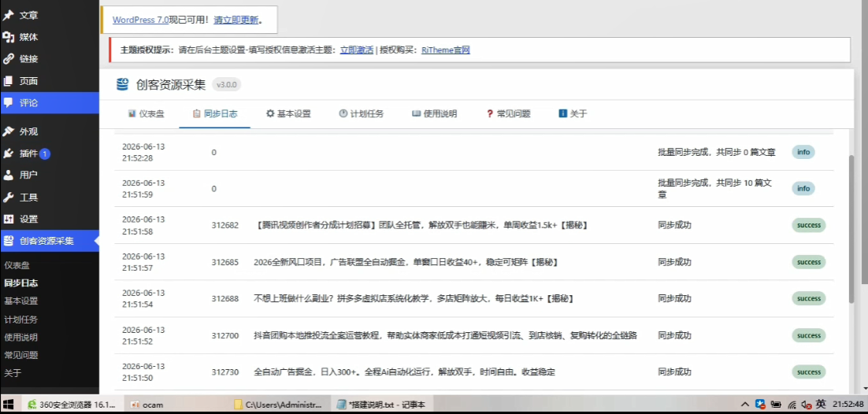868x414 pixels.
Task: Open the 关于 tab
Action: (x=573, y=114)
